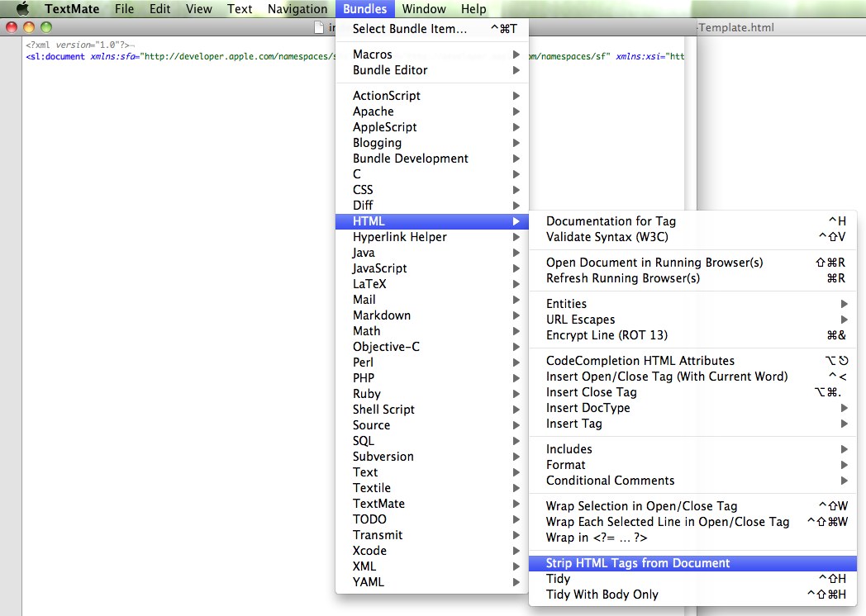
Task: Expand the Apache bundle submenu
Action: coord(432,111)
